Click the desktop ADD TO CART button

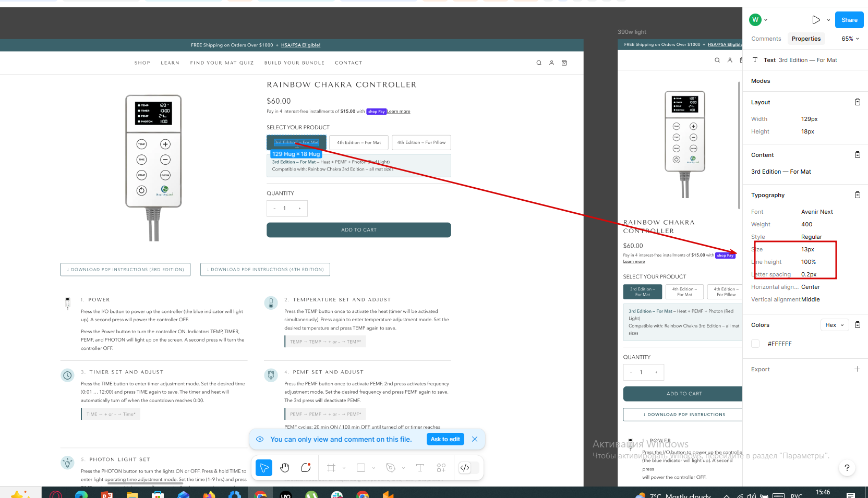pyautogui.click(x=359, y=230)
